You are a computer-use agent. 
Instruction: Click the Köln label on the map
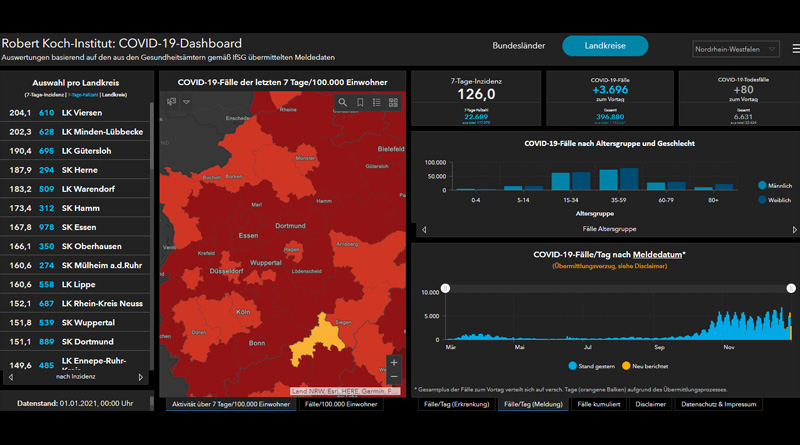click(243, 312)
